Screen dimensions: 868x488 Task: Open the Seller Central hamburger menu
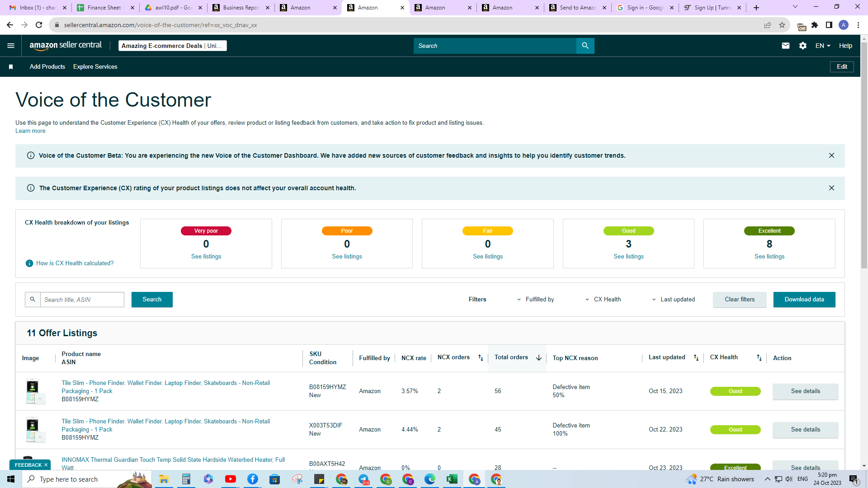coord(11,46)
